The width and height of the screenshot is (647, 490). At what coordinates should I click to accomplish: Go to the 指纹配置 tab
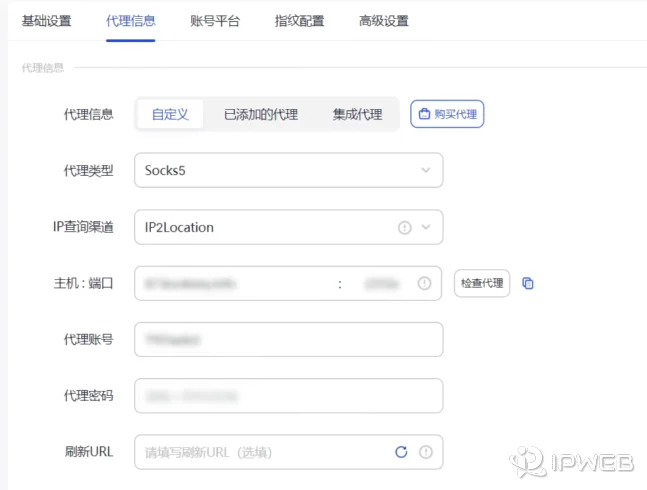click(299, 21)
